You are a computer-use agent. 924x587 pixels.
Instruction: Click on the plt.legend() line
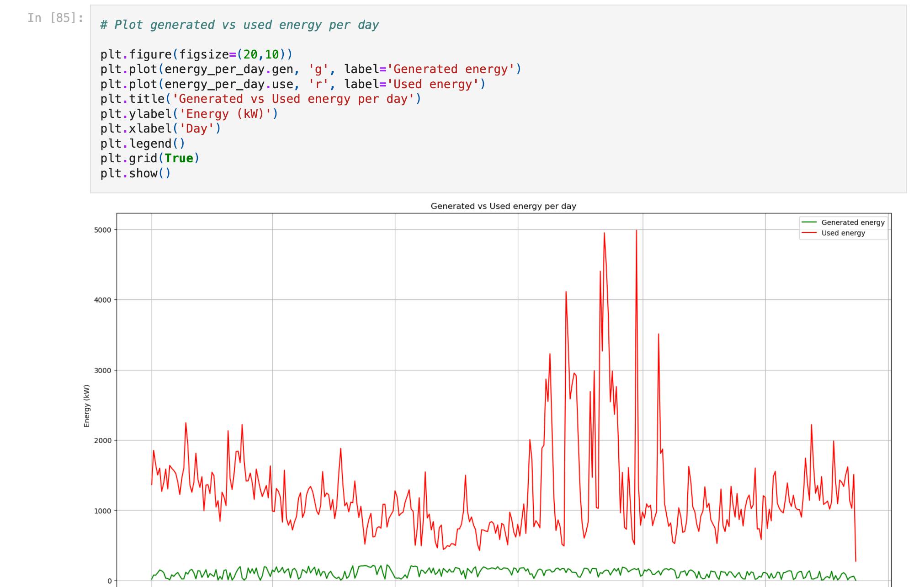[143, 144]
